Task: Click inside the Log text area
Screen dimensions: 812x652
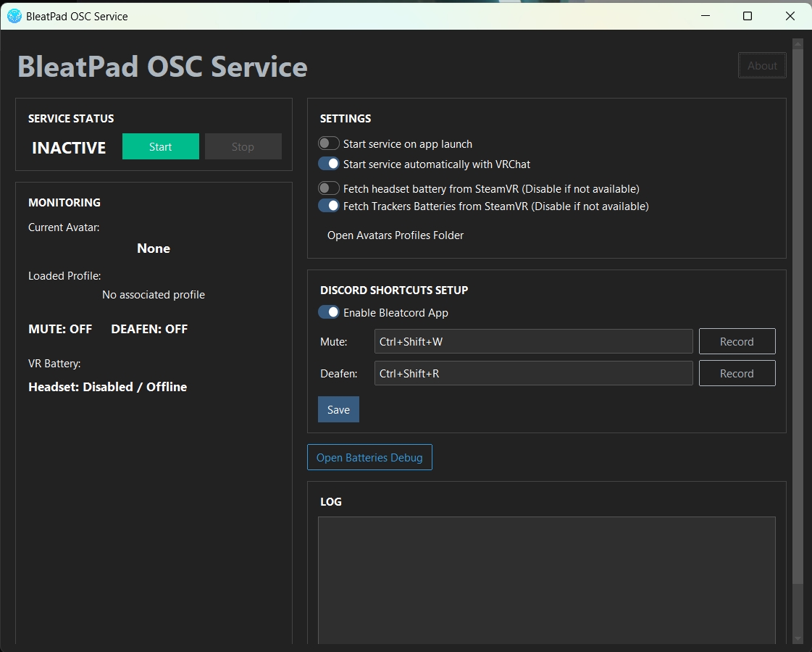Action: [x=547, y=580]
